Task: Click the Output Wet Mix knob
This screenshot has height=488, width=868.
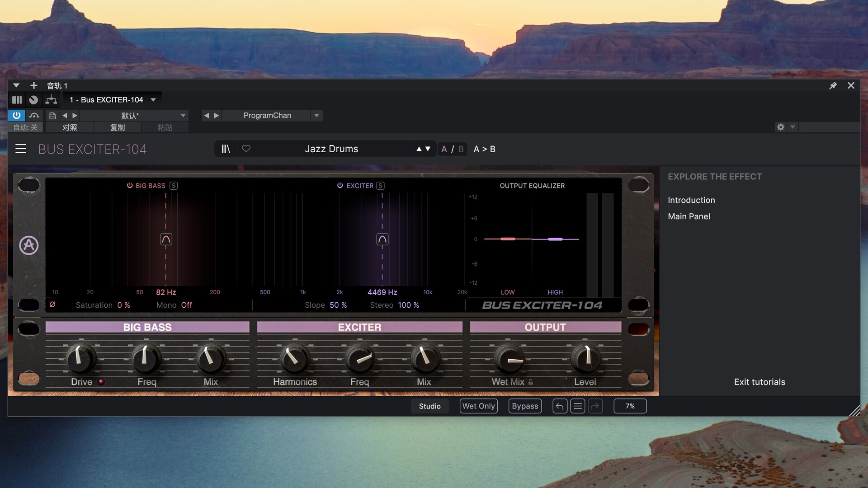Action: pos(509,358)
